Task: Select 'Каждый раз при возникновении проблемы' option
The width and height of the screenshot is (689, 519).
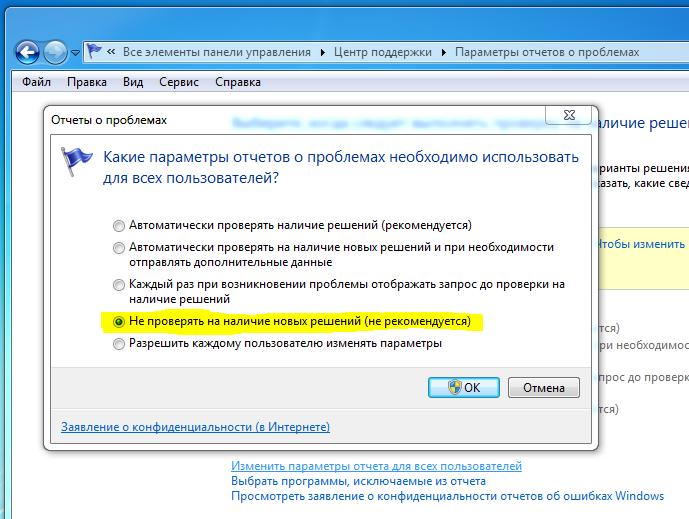Action: click(339, 292)
